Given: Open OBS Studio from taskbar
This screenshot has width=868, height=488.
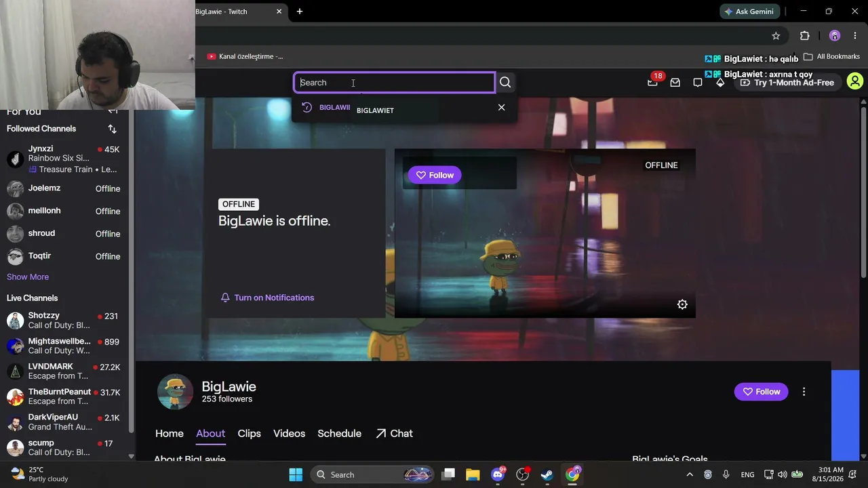Looking at the screenshot, I should 522,474.
